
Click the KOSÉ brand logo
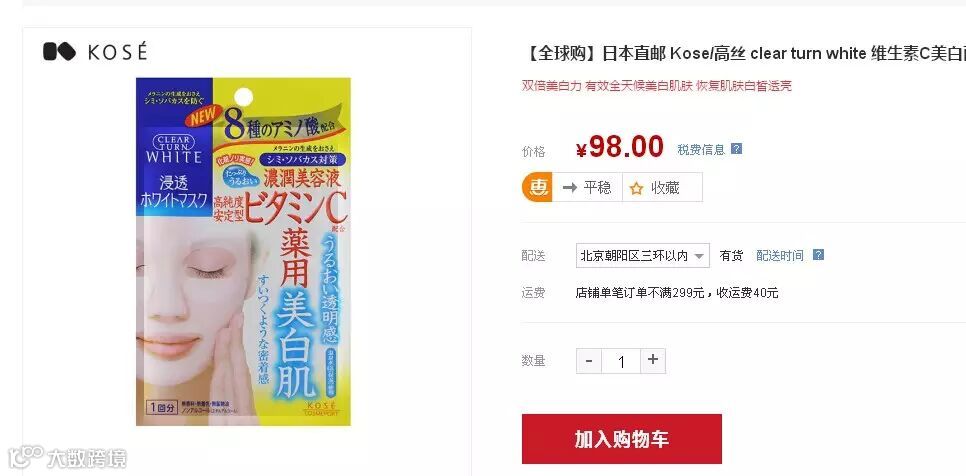tap(95, 52)
